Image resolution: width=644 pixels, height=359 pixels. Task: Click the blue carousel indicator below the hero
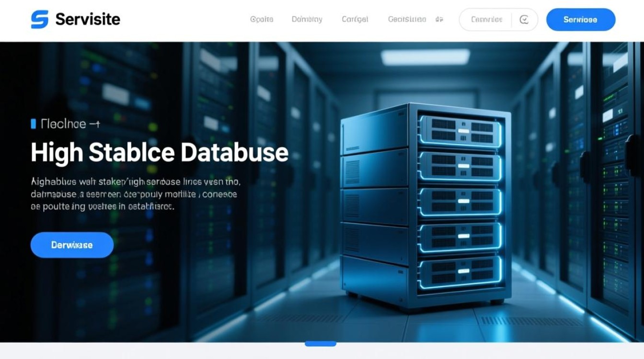pos(321,343)
